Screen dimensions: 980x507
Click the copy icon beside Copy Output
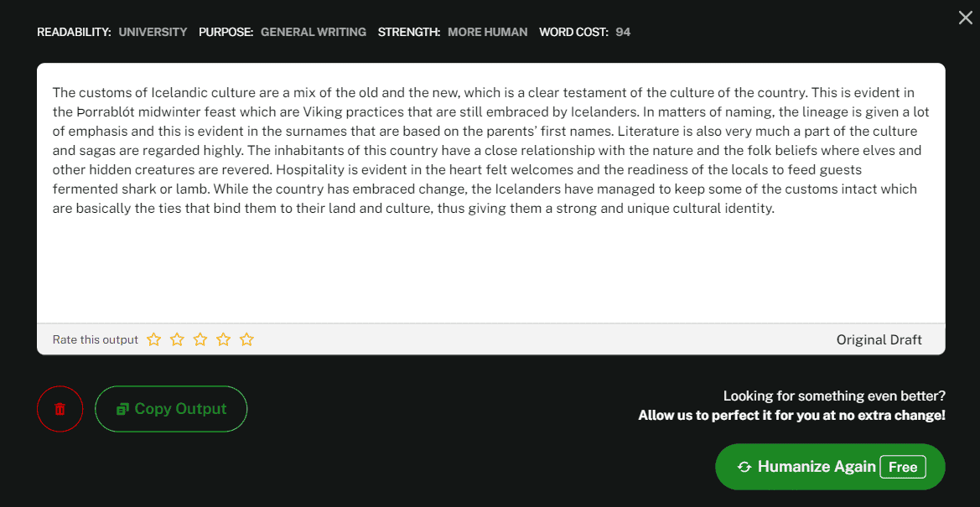click(123, 409)
